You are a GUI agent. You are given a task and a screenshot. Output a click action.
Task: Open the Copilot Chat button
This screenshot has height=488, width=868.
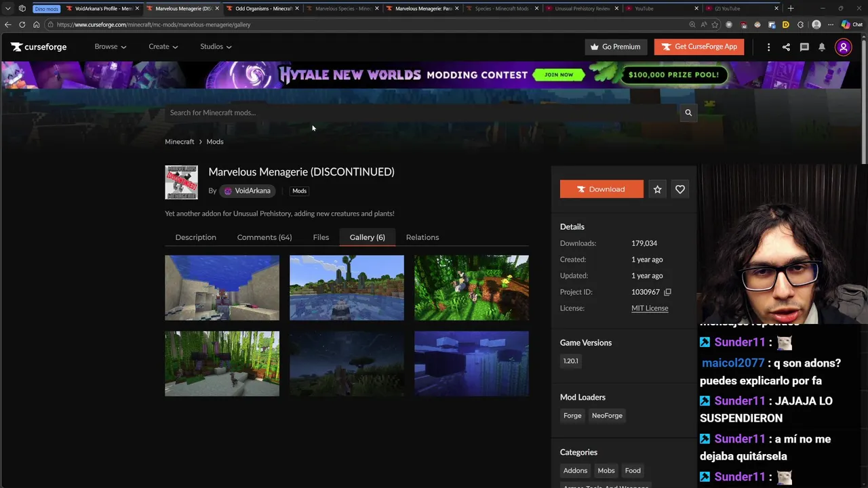[x=851, y=24]
